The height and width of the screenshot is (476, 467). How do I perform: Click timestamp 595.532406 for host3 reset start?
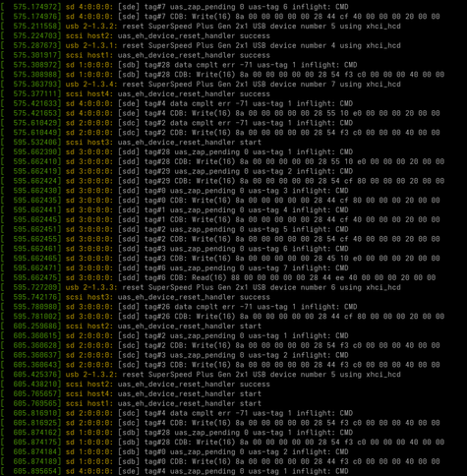(x=37, y=142)
